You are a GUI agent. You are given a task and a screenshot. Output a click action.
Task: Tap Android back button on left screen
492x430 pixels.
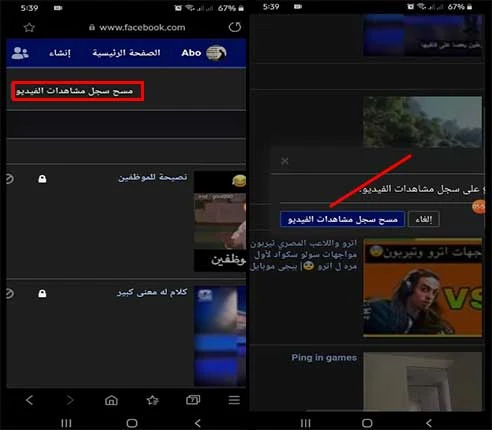click(x=198, y=423)
